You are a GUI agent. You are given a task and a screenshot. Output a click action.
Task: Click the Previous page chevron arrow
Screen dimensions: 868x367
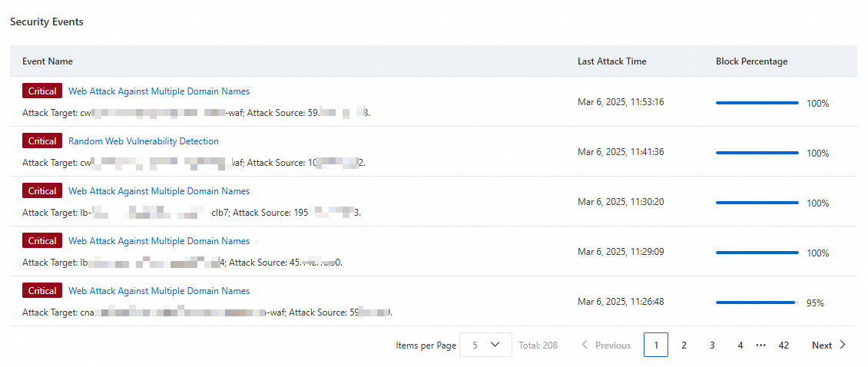point(585,346)
